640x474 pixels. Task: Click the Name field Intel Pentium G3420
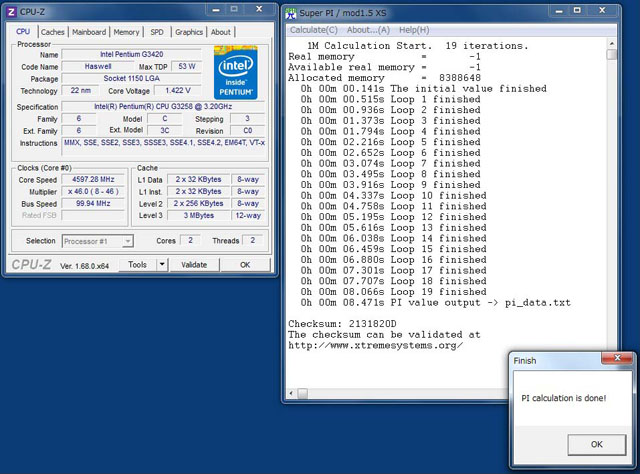pos(131,54)
